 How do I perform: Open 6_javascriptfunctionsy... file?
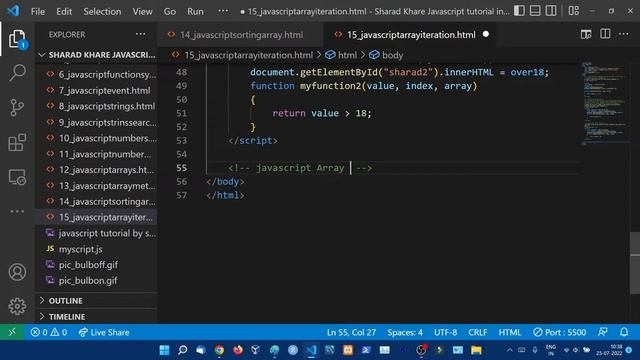coord(97,74)
